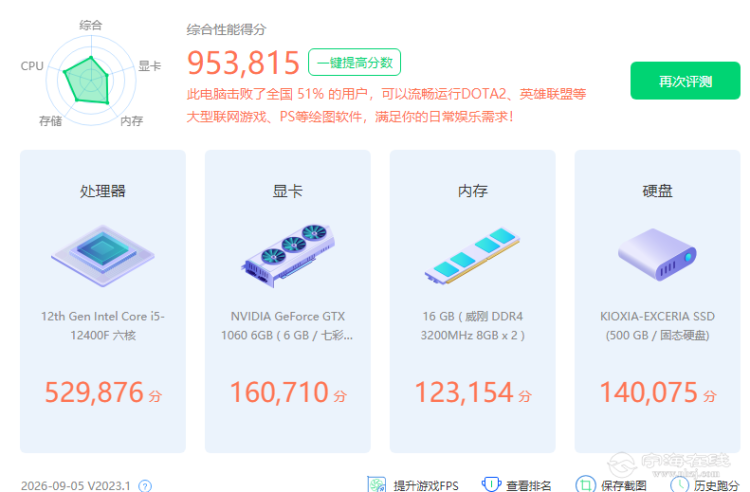750x492 pixels.
Task: Select the graphics card illustration
Action: (287, 256)
